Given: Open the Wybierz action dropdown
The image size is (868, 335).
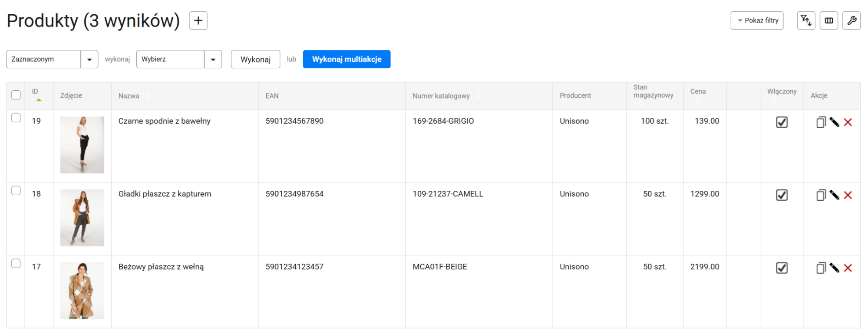Looking at the screenshot, I should pos(213,60).
